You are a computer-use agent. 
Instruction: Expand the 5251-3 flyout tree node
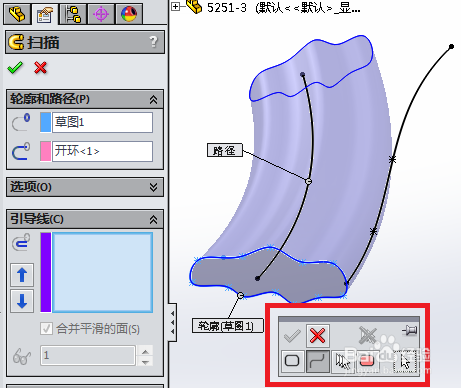point(176,6)
